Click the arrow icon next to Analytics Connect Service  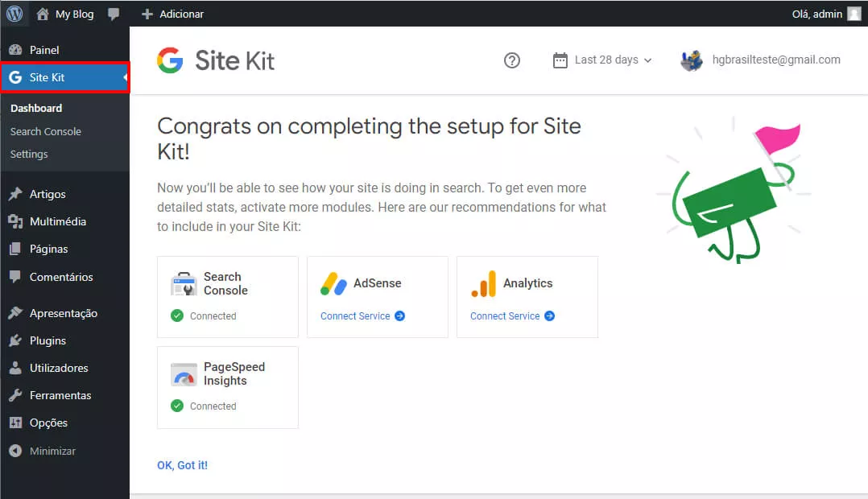[x=549, y=315]
